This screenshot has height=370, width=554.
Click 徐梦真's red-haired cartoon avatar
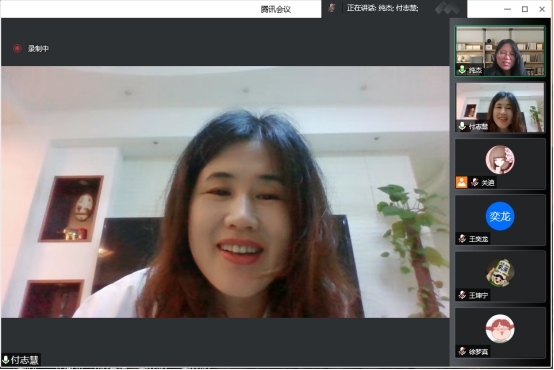tap(500, 329)
